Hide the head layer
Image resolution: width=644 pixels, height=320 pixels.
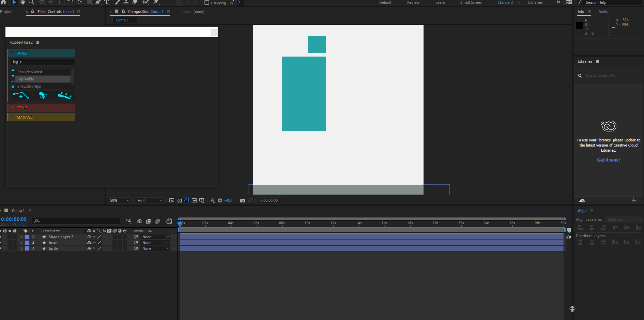1,243
